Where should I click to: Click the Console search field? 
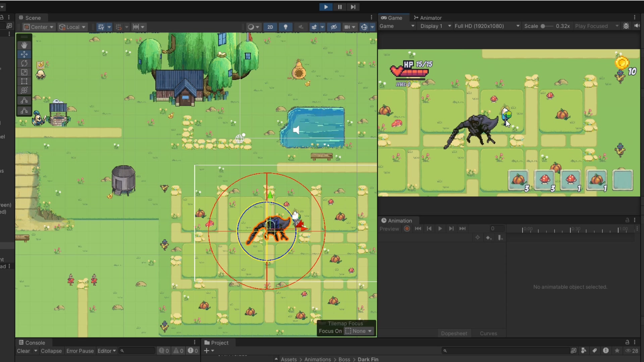tap(138, 351)
